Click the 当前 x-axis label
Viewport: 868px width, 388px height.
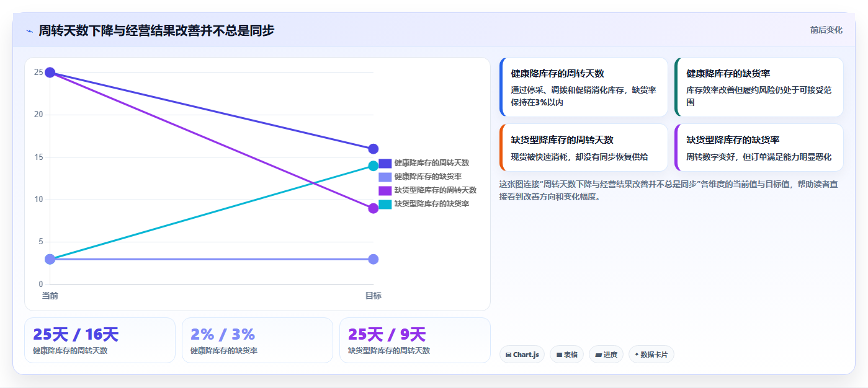click(50, 296)
